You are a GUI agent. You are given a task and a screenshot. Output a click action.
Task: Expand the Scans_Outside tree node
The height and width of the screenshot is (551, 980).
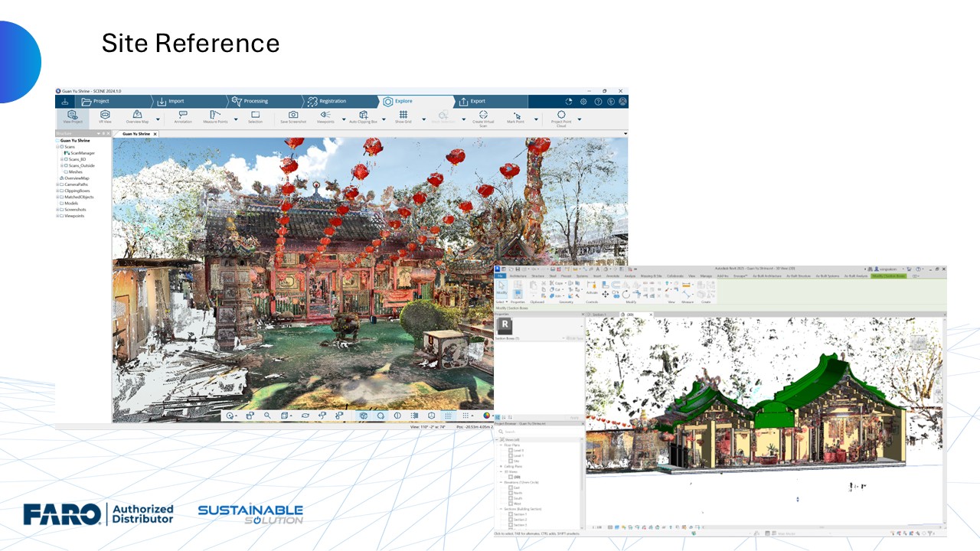tap(61, 165)
